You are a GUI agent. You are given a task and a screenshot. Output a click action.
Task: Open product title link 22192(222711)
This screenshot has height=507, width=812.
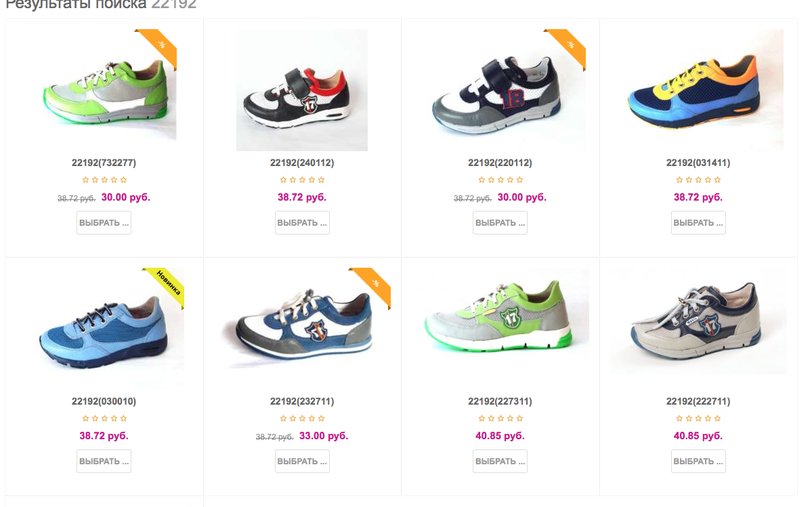698,401
